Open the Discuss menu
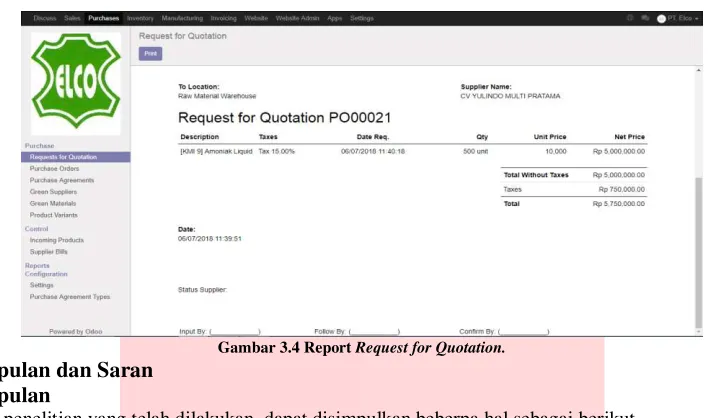Image resolution: width=708 pixels, height=418 pixels. tap(45, 19)
